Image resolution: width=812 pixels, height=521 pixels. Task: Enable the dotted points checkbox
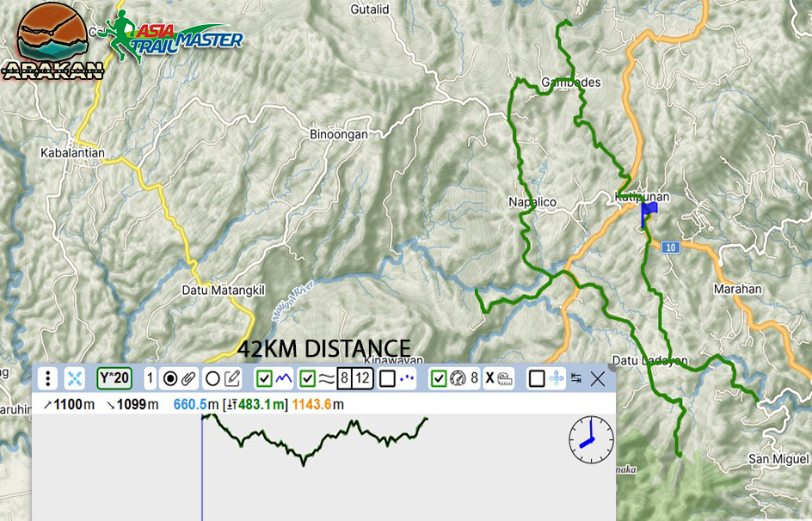coord(387,378)
